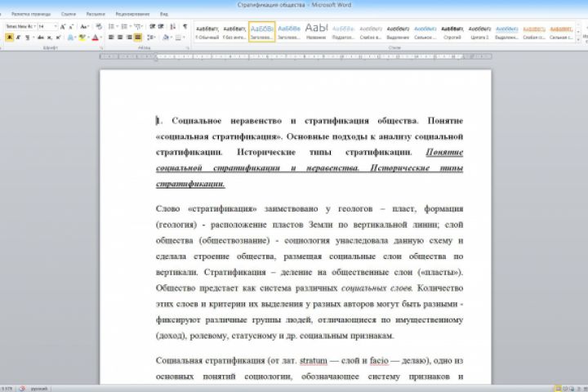
Task: Align text to the left
Action: click(111, 37)
